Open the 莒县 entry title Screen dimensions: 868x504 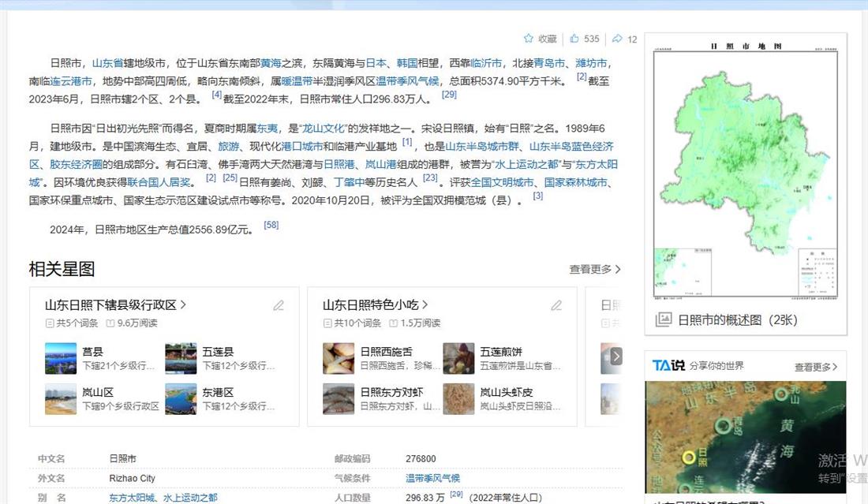(x=92, y=351)
